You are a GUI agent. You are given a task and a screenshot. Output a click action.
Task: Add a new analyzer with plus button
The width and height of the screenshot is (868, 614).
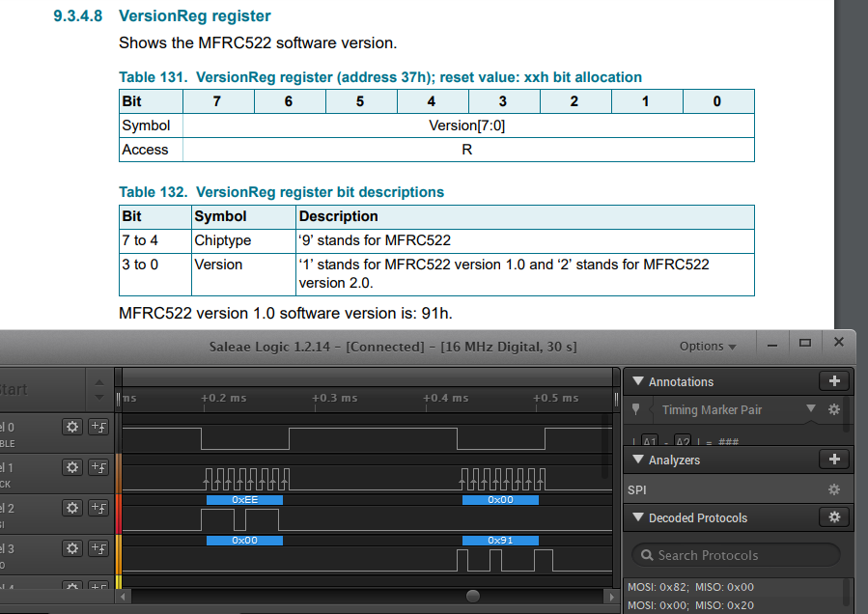click(x=834, y=459)
